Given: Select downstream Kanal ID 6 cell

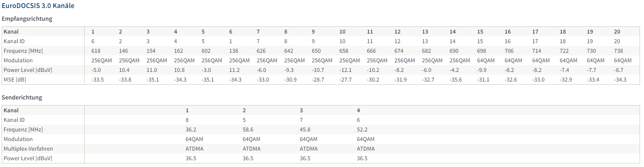Looking at the screenshot, I should 93,41.
